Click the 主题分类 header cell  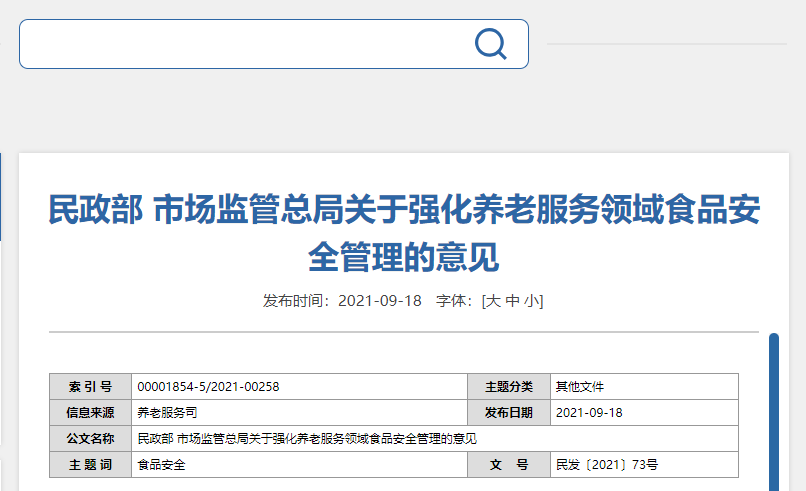[x=509, y=387]
